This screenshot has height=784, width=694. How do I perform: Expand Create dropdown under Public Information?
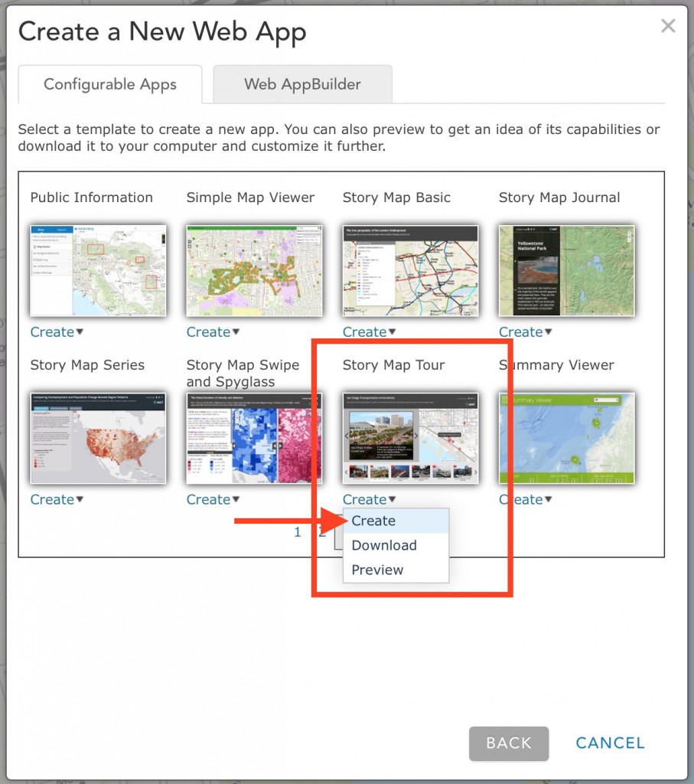tap(57, 332)
